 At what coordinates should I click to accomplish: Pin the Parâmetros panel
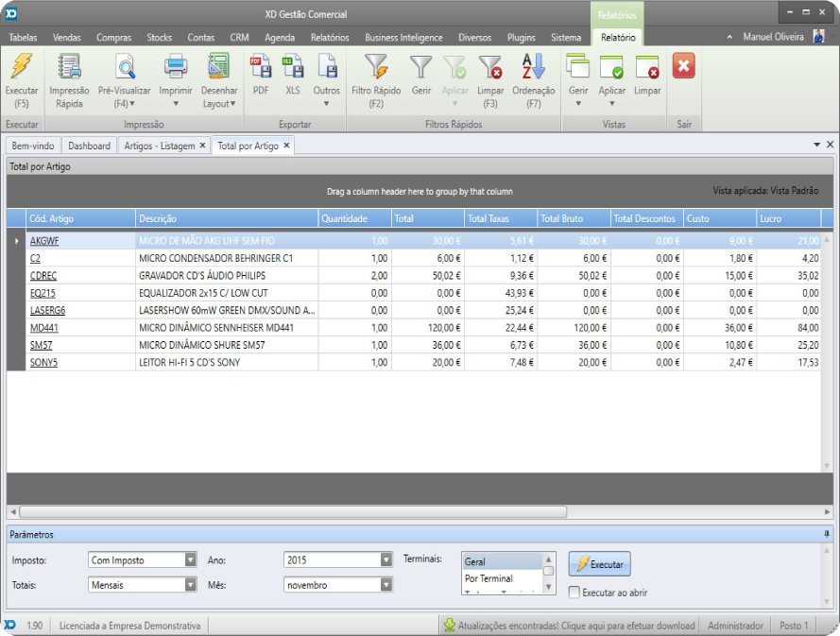(828, 535)
